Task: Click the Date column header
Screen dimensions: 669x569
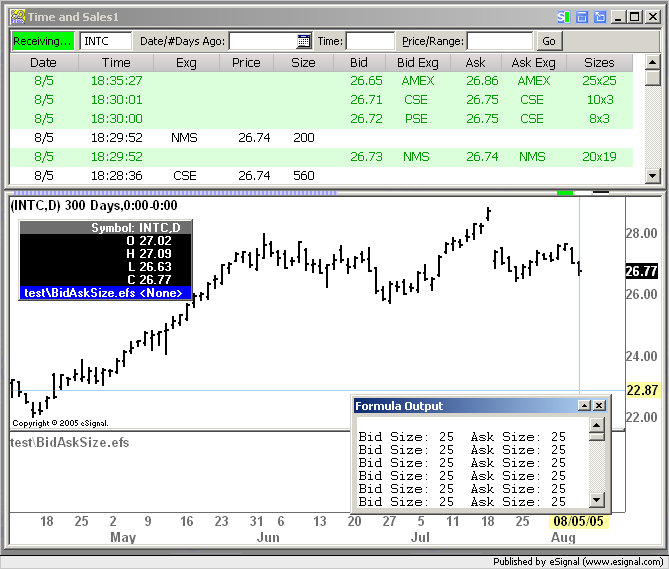Action: (x=44, y=63)
